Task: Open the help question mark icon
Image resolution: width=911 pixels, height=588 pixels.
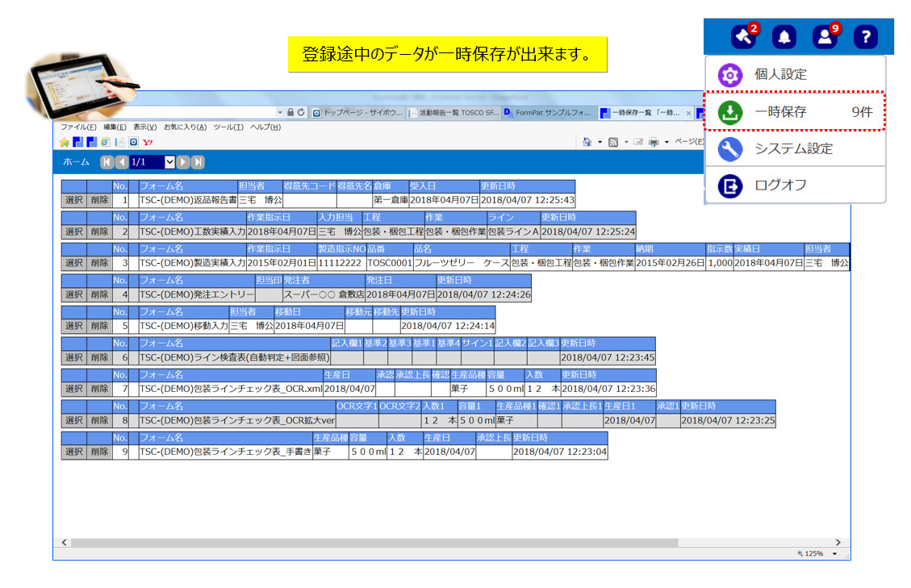Action: [x=866, y=37]
